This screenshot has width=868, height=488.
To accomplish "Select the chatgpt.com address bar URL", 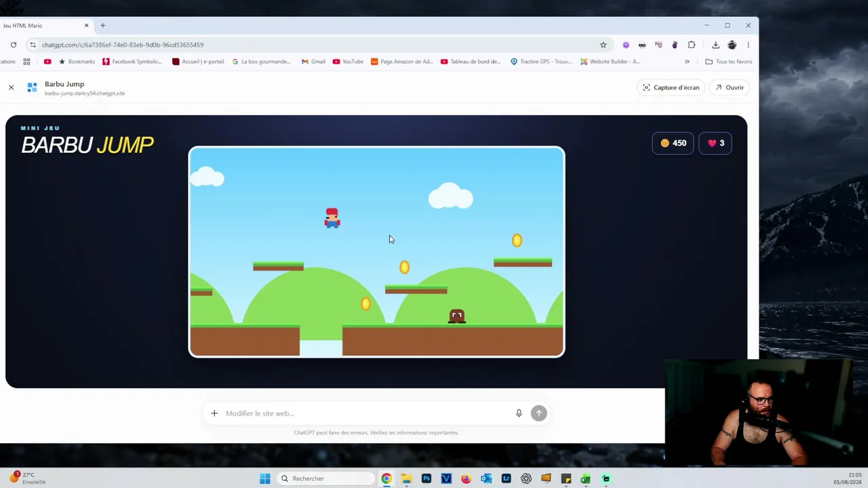I will coord(123,45).
